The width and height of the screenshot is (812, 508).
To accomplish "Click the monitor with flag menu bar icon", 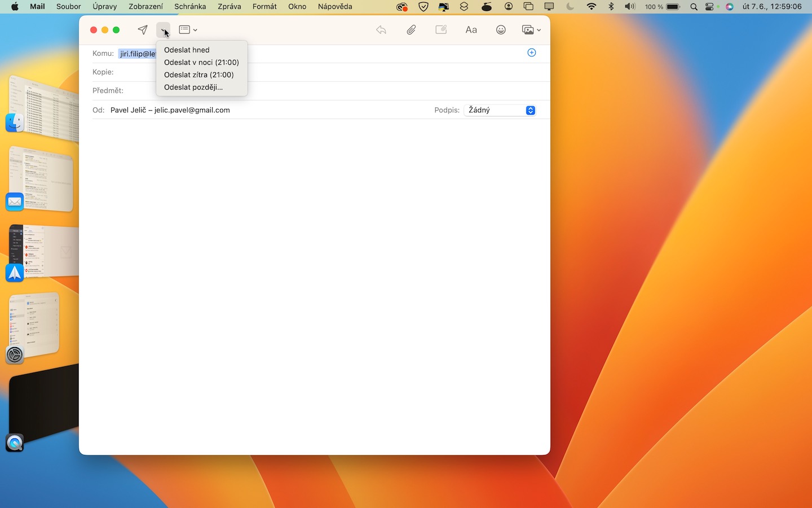I will 444,7.
